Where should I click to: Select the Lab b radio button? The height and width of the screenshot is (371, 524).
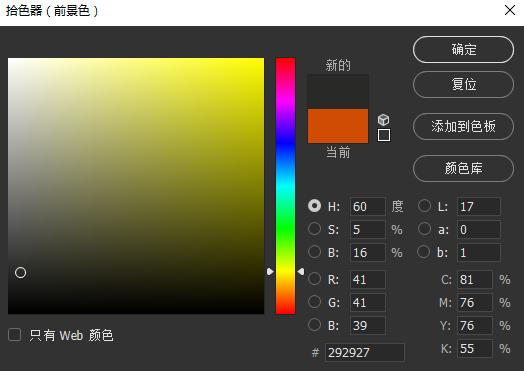(x=424, y=252)
